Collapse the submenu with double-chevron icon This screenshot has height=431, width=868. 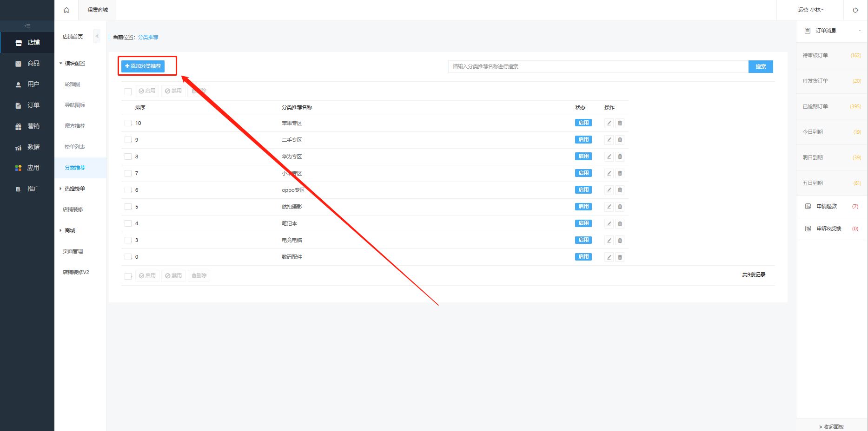pos(97,36)
